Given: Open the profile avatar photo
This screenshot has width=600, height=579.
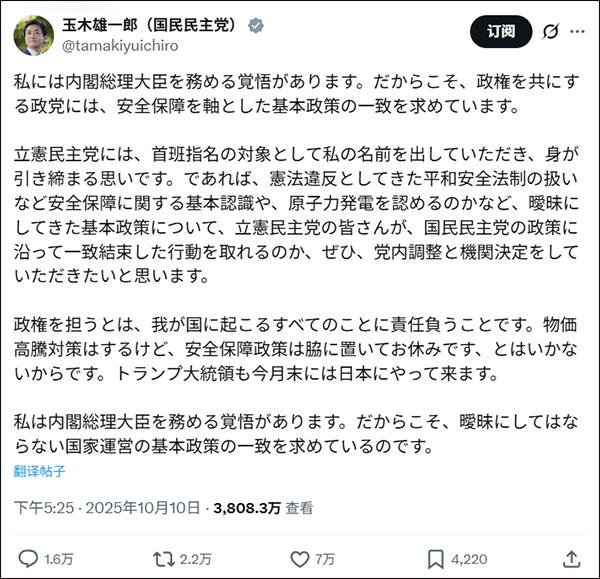Looking at the screenshot, I should [x=34, y=35].
